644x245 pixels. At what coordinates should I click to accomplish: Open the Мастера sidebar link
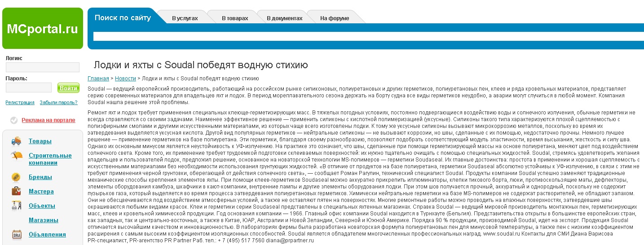coord(41,191)
